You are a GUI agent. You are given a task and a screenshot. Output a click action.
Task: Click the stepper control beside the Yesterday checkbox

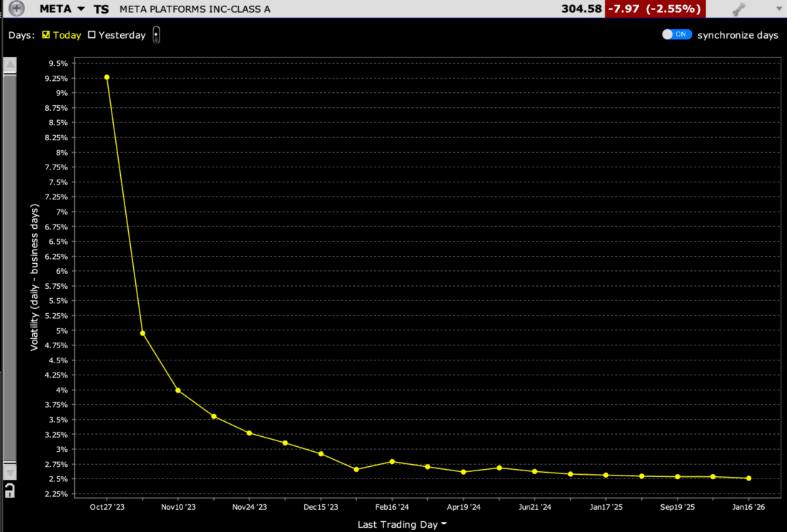pos(156,34)
